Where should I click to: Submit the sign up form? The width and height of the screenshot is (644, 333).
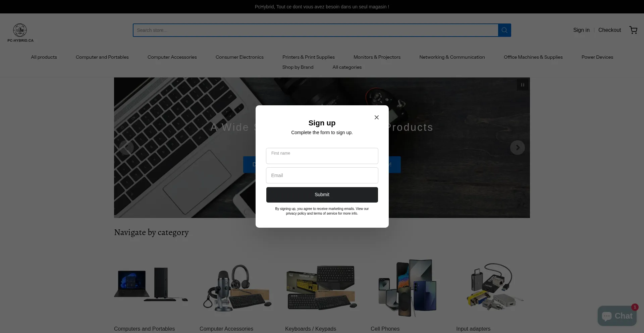[x=322, y=195]
